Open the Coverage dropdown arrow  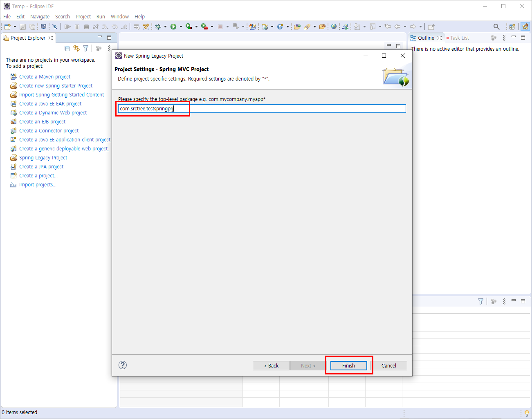196,27
